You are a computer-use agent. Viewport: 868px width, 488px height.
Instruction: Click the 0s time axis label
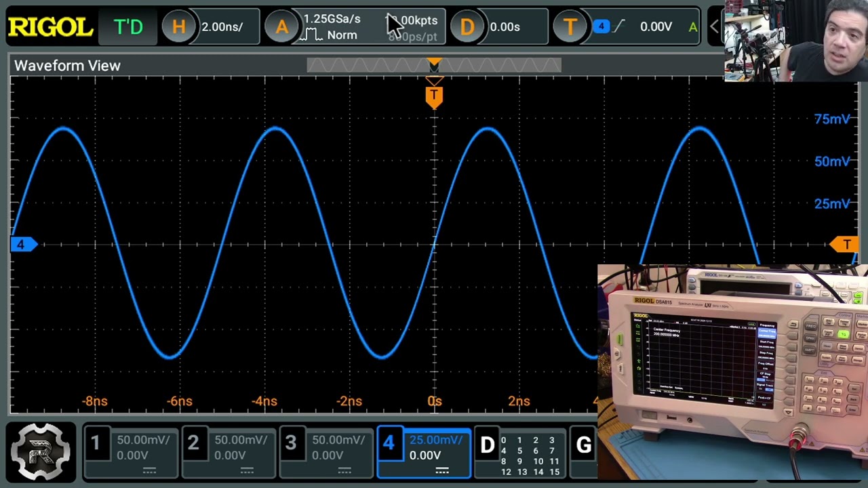(x=435, y=401)
